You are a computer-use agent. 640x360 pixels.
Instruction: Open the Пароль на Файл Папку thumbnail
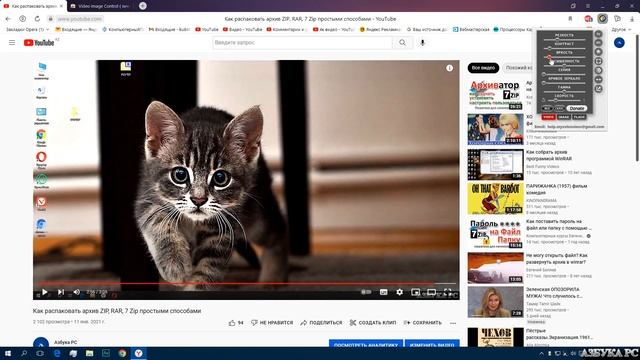point(496,233)
